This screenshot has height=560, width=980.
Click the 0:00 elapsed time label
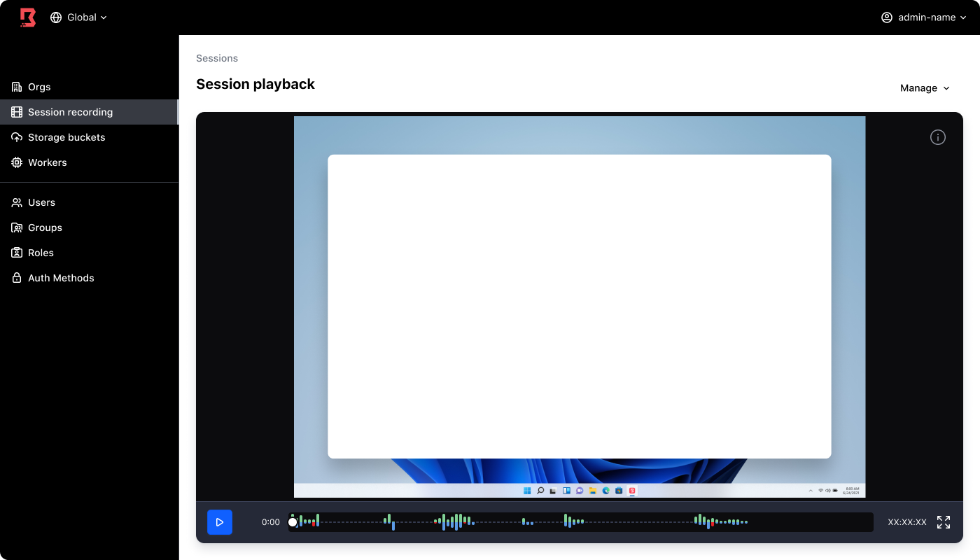(271, 522)
